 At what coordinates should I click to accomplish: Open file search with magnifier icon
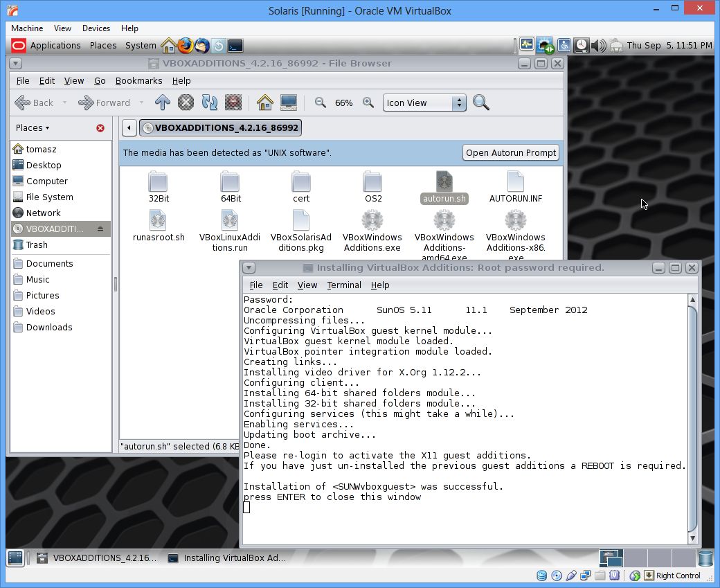point(480,103)
